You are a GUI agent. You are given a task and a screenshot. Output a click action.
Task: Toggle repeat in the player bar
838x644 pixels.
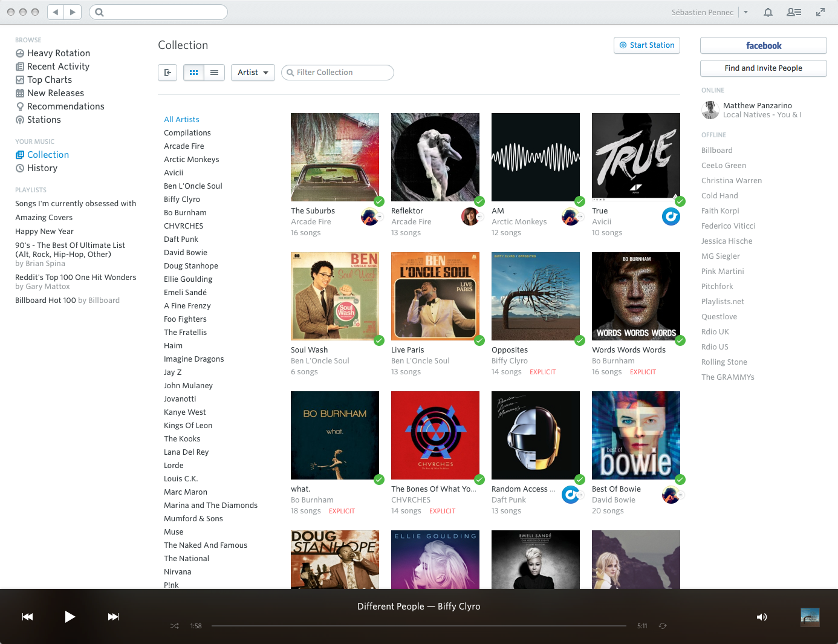[x=663, y=626]
